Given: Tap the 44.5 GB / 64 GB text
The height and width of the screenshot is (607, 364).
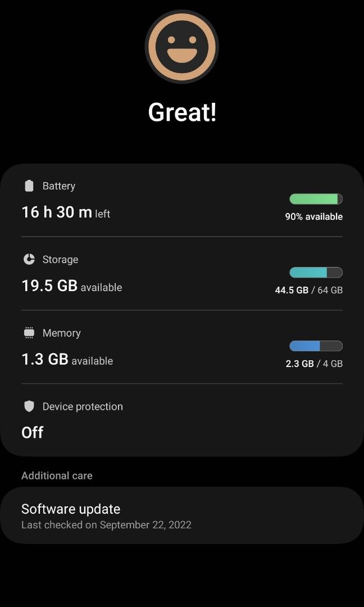Looking at the screenshot, I should (308, 291).
